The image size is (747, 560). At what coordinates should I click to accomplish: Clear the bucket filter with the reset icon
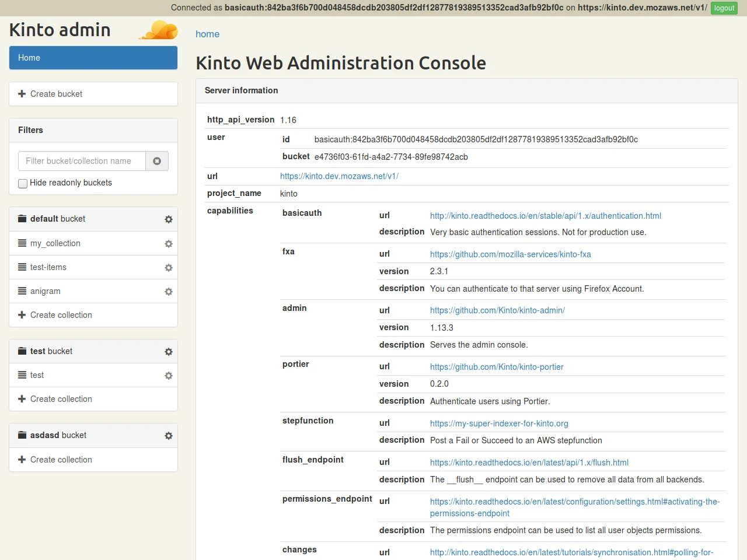point(157,161)
